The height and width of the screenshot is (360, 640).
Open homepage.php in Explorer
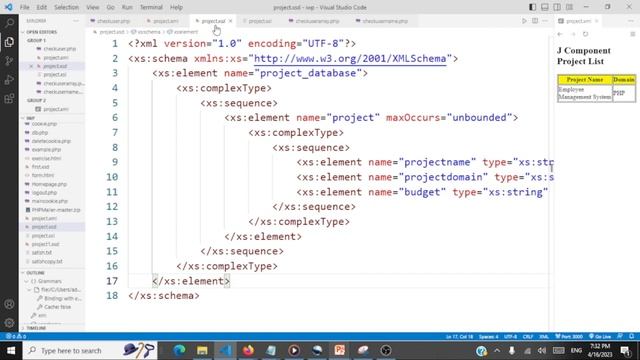[49, 184]
